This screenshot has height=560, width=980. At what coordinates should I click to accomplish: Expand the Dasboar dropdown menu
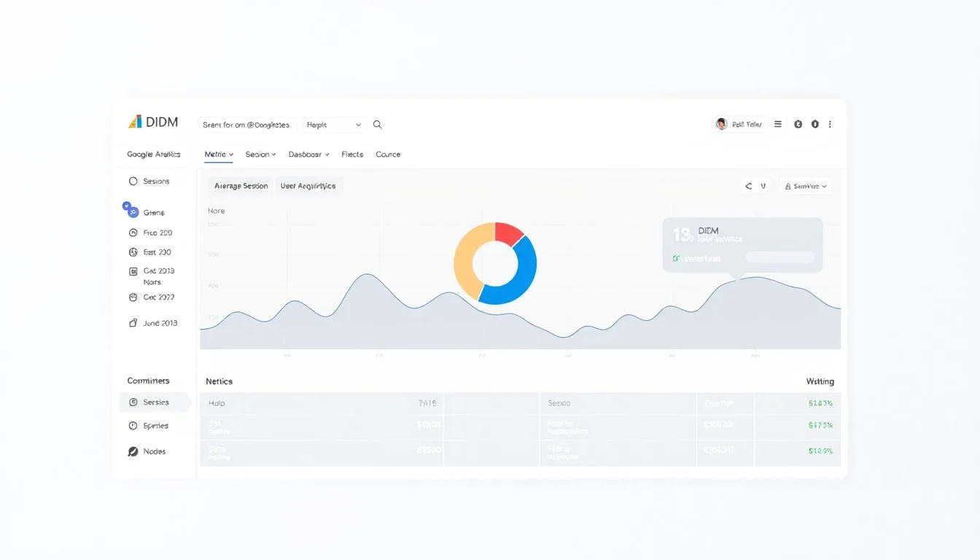[308, 155]
